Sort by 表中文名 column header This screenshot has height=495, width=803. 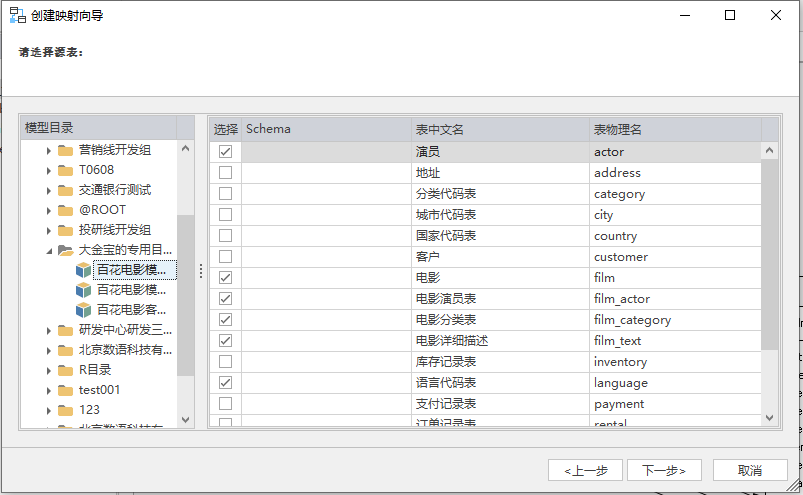click(x=500, y=129)
